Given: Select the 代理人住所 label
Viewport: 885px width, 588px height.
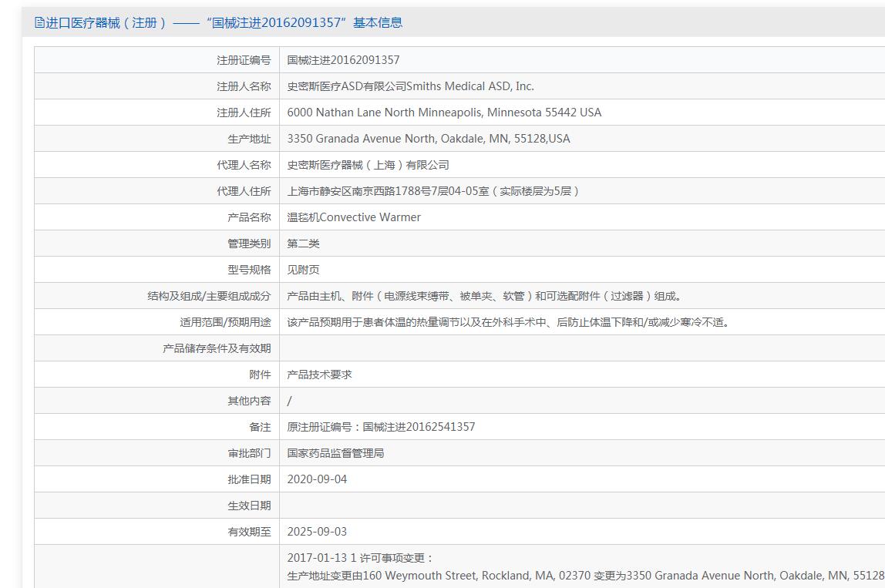Looking at the screenshot, I should 244,191.
